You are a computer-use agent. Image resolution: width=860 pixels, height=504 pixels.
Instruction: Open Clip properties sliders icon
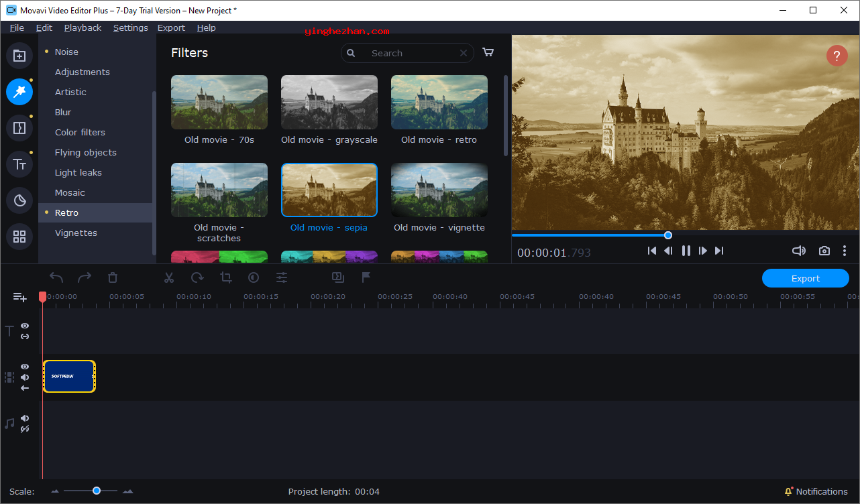[282, 277]
